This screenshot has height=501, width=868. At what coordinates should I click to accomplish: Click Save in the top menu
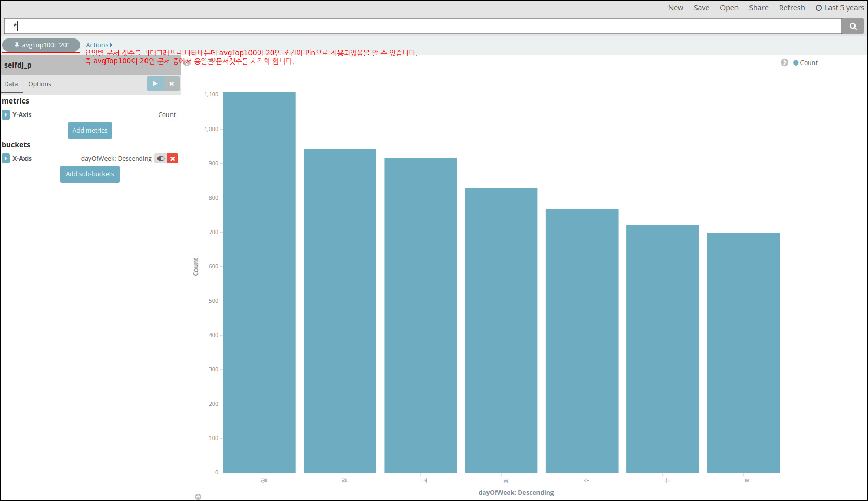click(702, 8)
